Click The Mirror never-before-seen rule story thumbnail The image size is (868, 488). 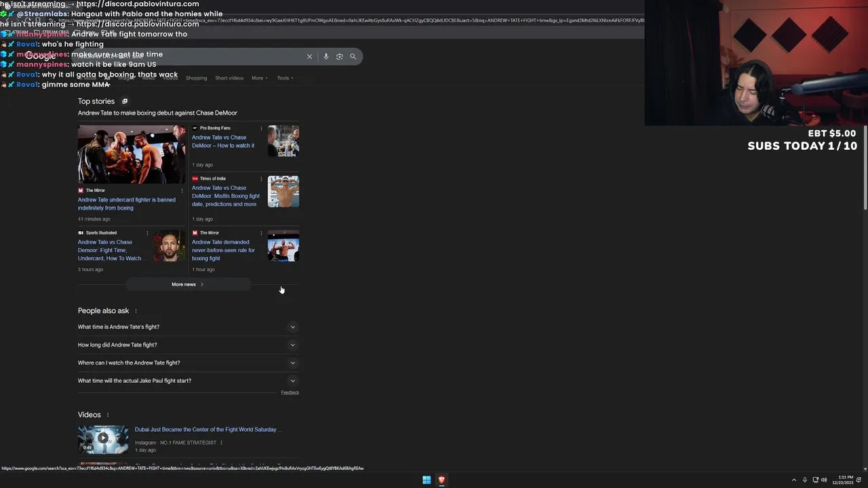[x=283, y=246]
